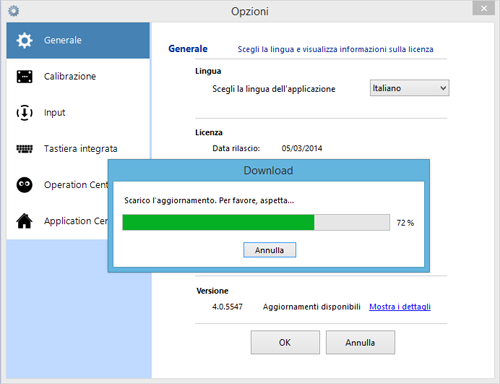This screenshot has height=384, width=500.
Task: Select Operation Center in the sidebar
Action: click(x=57, y=185)
